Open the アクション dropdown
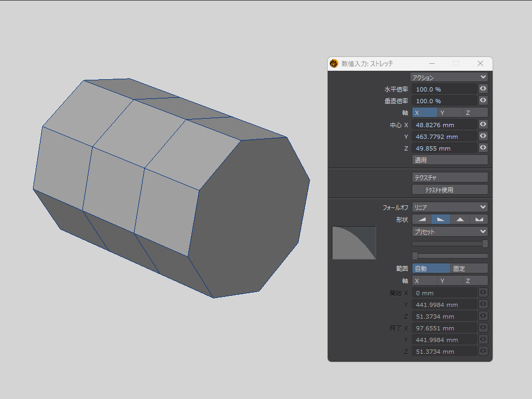 (x=450, y=78)
